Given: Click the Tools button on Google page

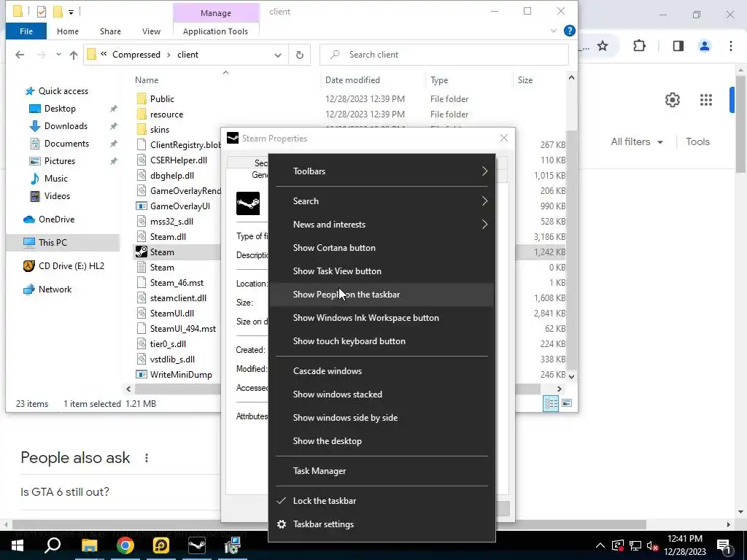Looking at the screenshot, I should pos(697,141).
